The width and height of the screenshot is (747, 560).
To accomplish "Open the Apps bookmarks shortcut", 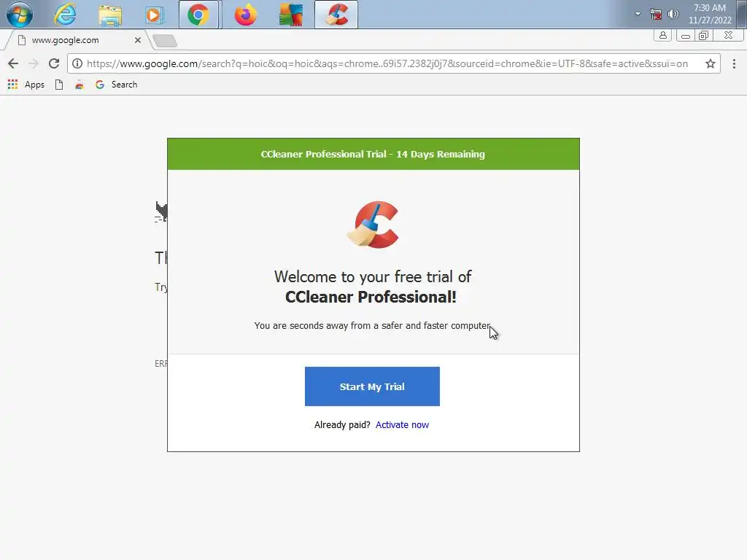I will [26, 85].
